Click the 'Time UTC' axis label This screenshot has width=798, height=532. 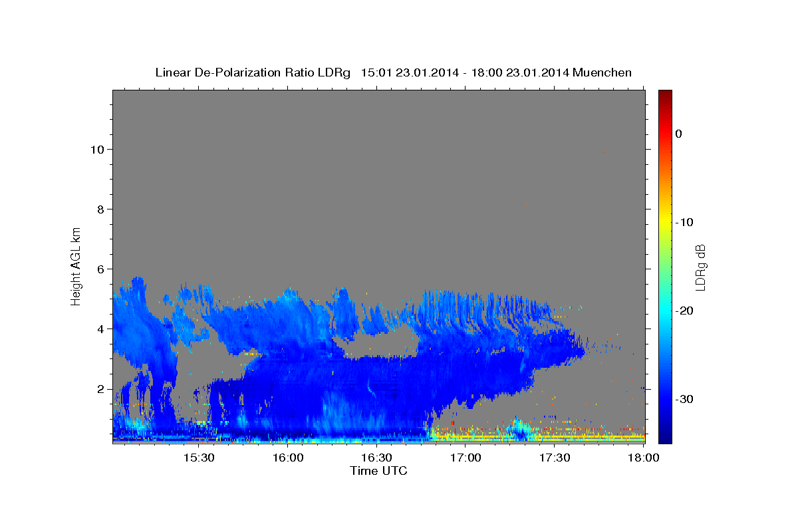click(x=378, y=471)
